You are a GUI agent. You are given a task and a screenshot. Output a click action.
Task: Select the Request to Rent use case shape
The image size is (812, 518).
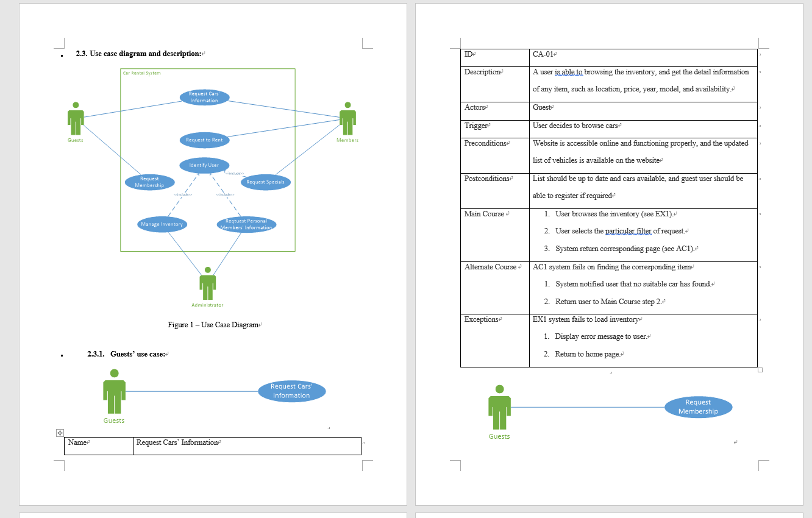point(204,140)
